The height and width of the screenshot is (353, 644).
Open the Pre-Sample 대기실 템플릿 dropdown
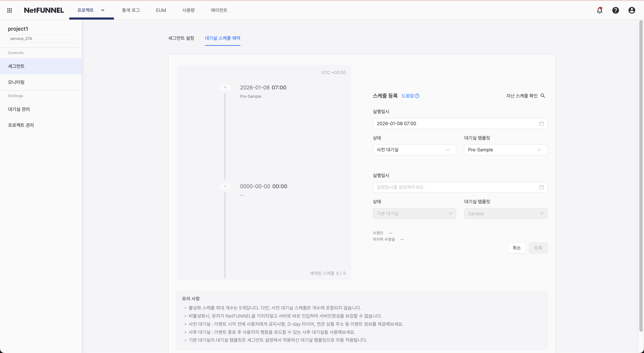(x=506, y=149)
